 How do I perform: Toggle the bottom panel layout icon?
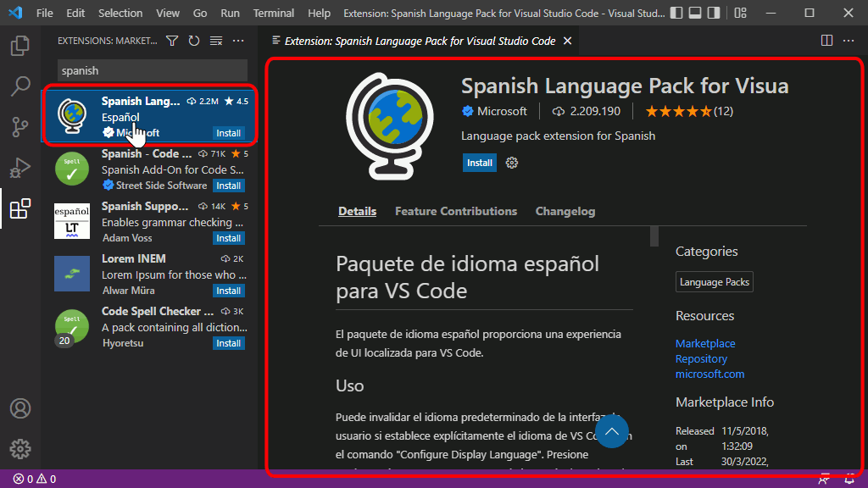tap(695, 13)
